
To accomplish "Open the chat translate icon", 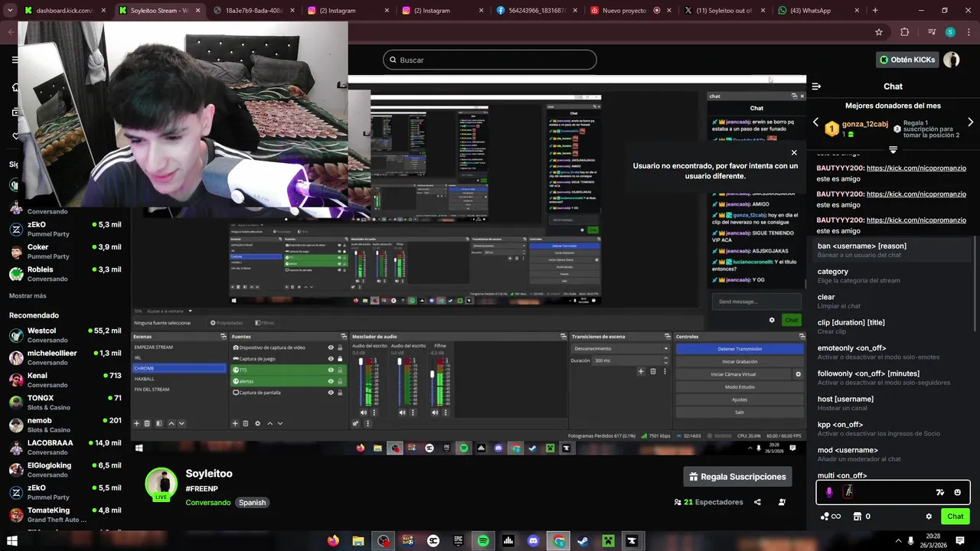I will pyautogui.click(x=940, y=493).
